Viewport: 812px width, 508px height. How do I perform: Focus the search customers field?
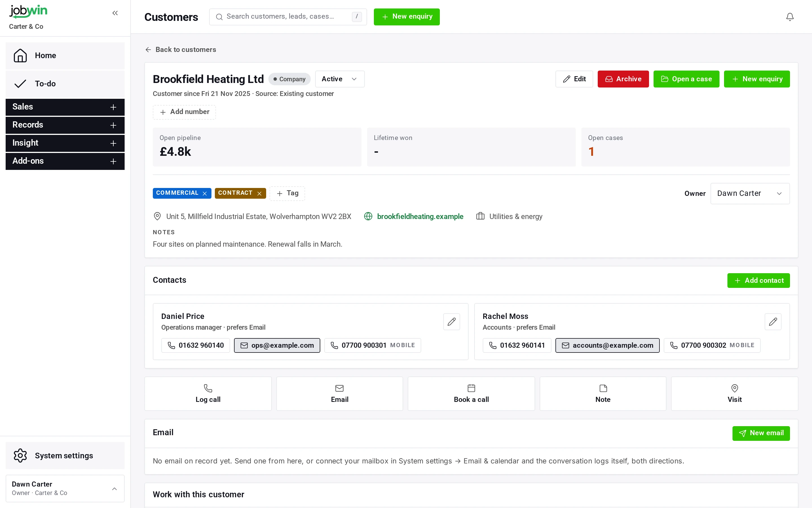[x=288, y=17]
